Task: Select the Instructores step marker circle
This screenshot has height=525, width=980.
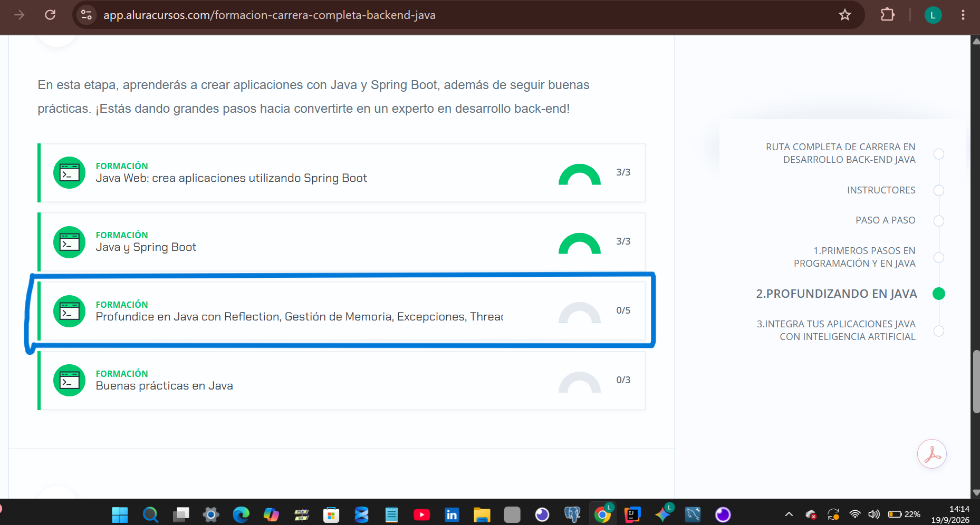Action: tap(939, 190)
